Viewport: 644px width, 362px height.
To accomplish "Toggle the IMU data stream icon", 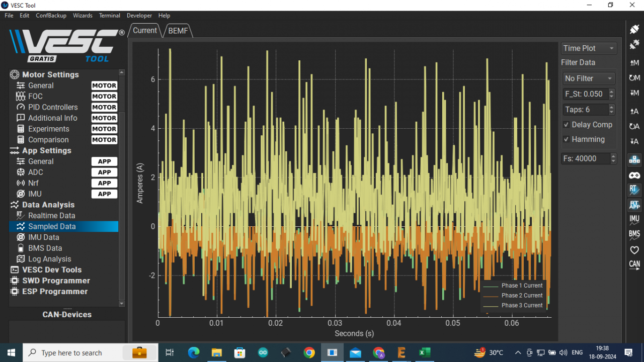I will point(634,219).
